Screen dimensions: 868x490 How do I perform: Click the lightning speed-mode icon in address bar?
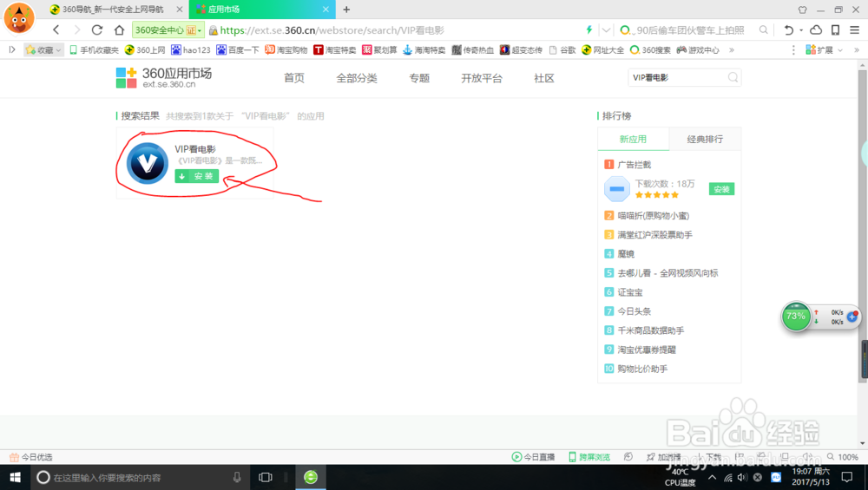click(x=589, y=29)
